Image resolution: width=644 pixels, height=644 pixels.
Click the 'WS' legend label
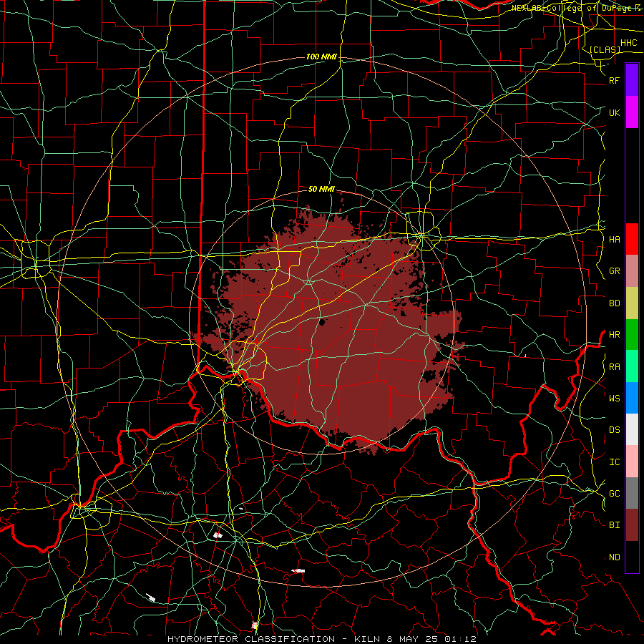click(x=614, y=398)
